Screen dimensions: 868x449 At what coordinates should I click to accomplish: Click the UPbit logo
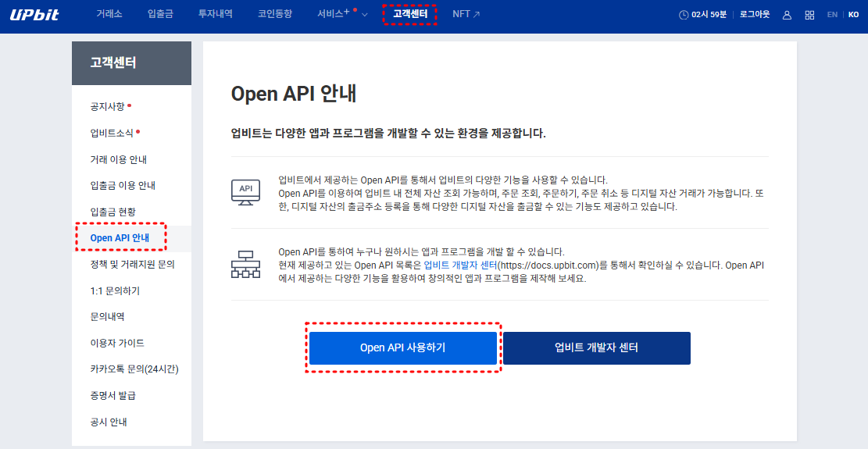point(34,15)
